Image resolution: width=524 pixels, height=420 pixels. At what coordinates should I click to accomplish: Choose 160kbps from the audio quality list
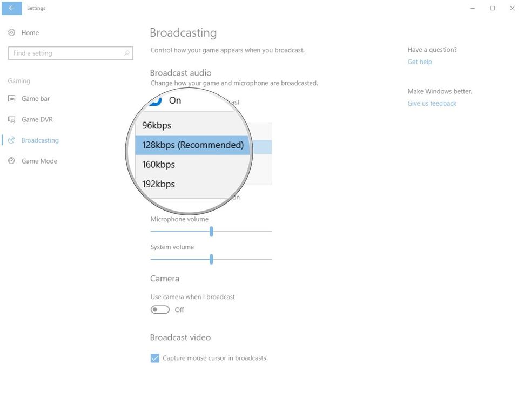[x=192, y=165]
